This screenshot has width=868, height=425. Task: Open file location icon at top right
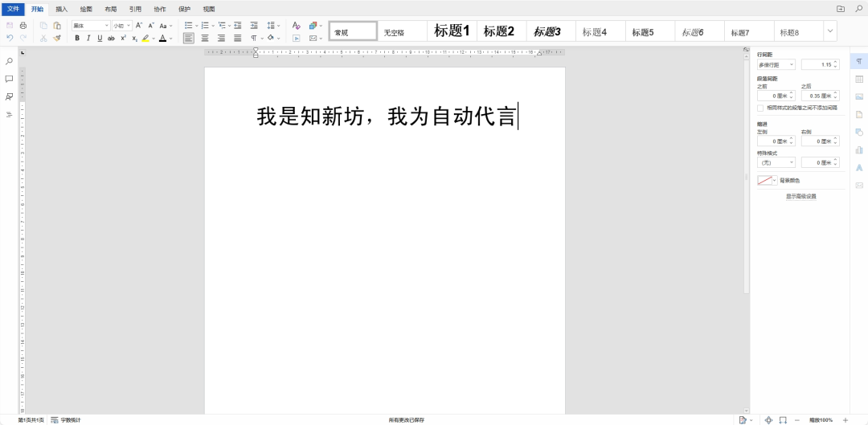click(x=841, y=9)
